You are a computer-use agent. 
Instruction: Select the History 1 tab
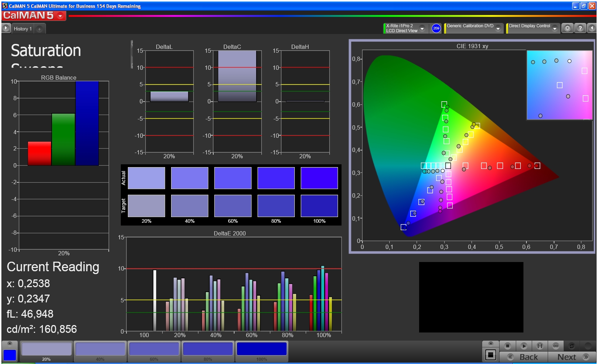coord(23,29)
